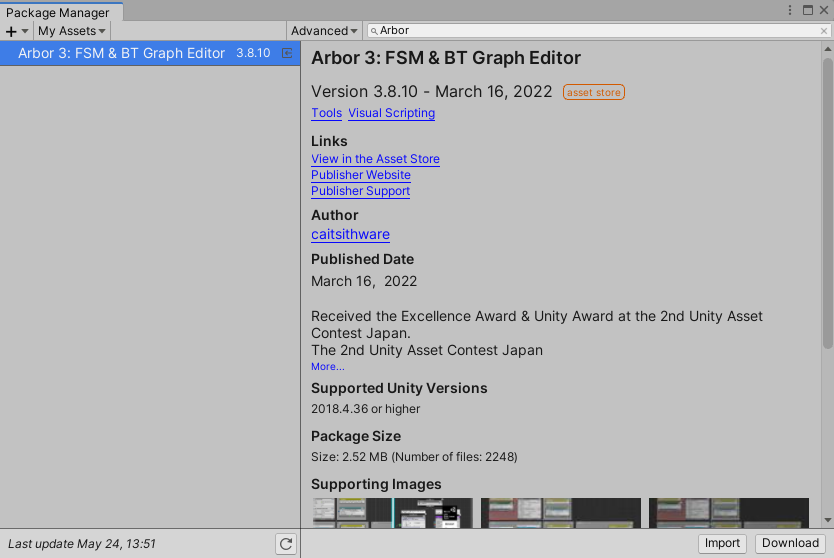
Task: Click the caitsithware author link
Action: 350,235
